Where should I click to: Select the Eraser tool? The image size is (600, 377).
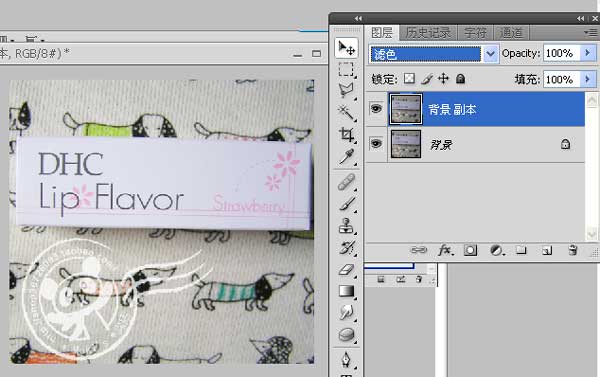(x=346, y=269)
